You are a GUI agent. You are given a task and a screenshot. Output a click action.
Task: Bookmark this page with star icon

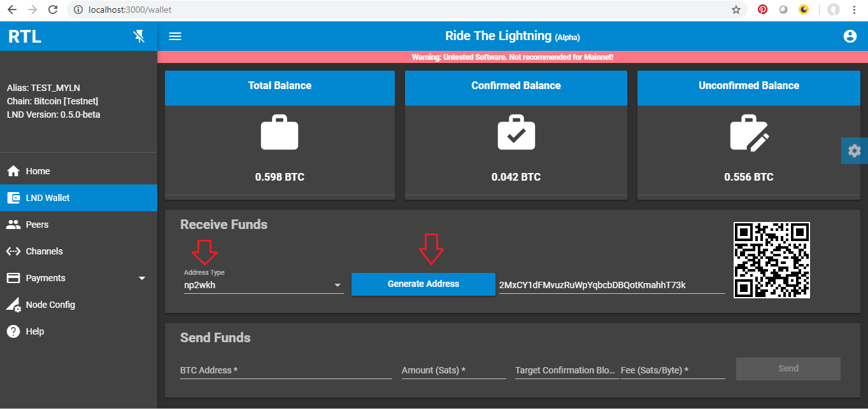736,10
